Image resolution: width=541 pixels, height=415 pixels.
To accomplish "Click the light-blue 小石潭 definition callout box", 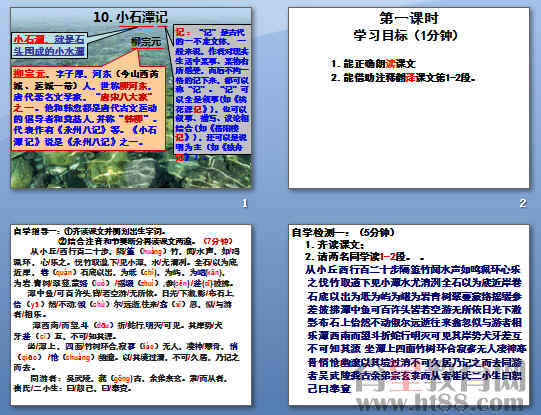I will point(49,45).
